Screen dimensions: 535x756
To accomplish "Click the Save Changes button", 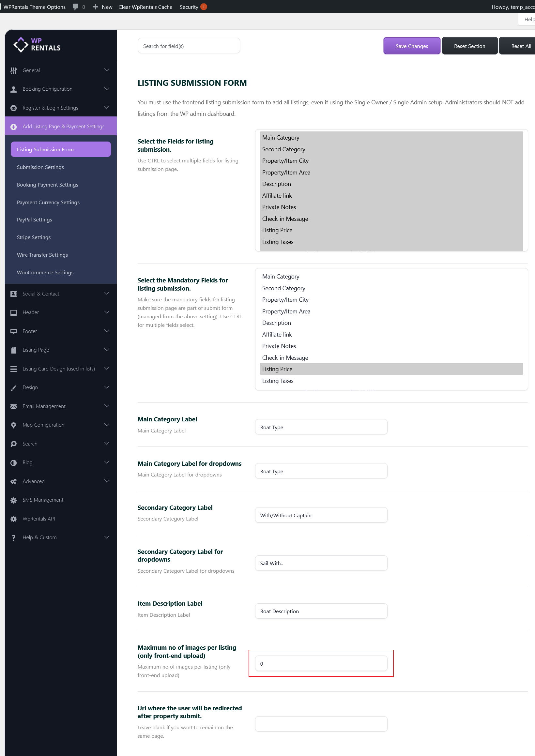I will point(411,46).
